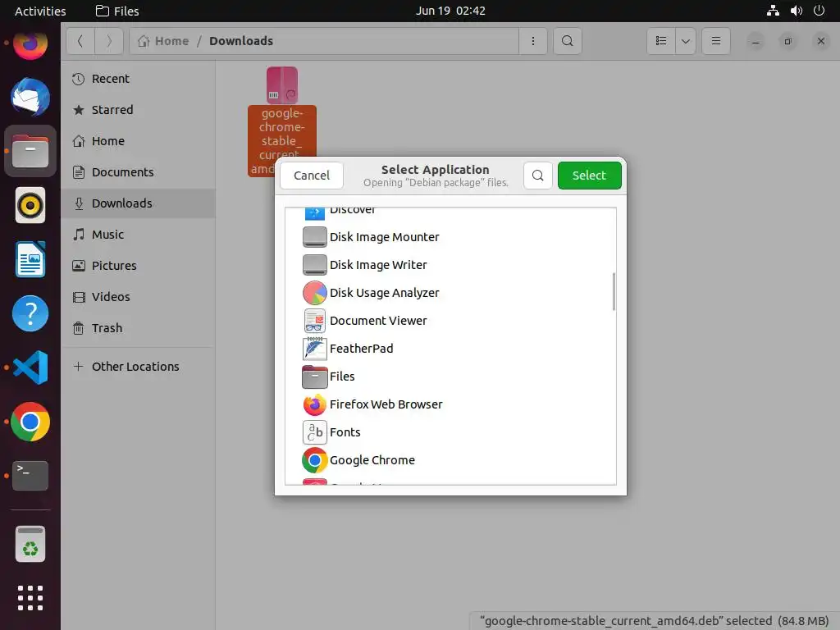Go to Home in the sidebar
The image size is (840, 630).
pyautogui.click(x=138, y=141)
